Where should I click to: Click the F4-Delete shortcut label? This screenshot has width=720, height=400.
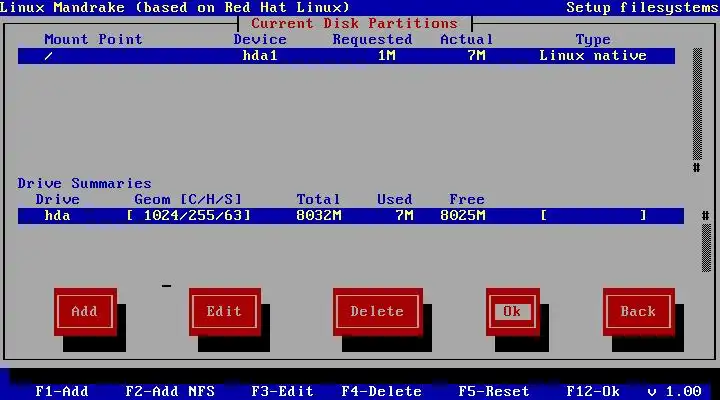[x=382, y=391]
